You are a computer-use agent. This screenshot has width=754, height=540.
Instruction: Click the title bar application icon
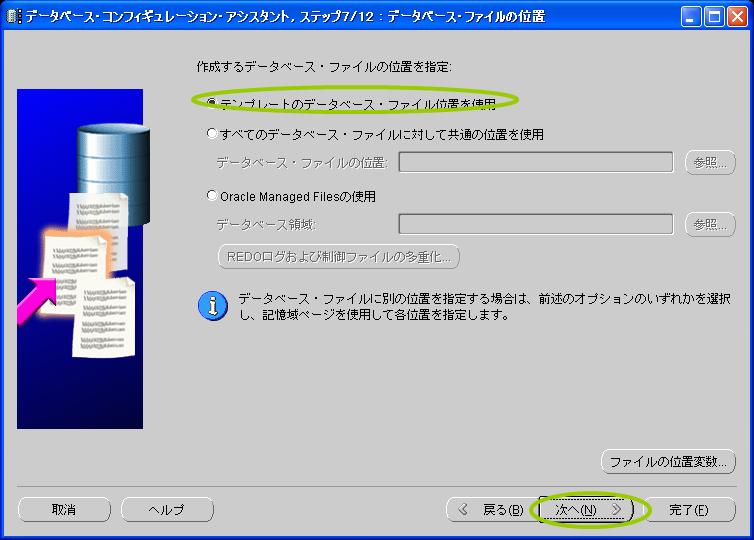point(14,17)
